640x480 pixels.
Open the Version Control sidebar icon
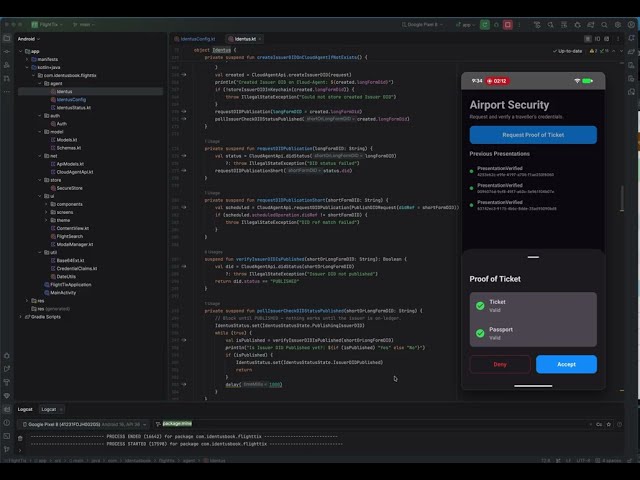(7, 449)
